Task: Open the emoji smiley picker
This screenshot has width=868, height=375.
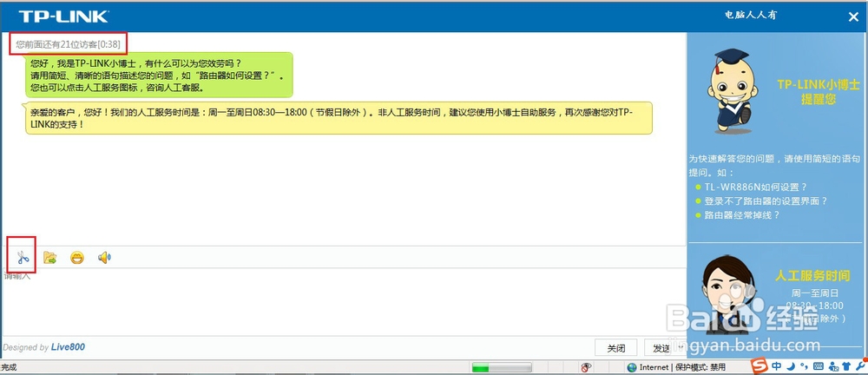Action: click(x=77, y=257)
